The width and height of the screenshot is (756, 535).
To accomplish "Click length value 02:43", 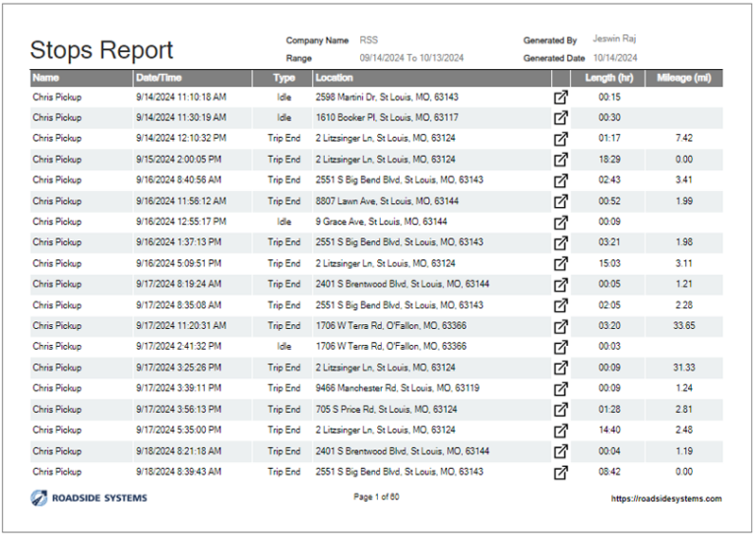I will pyautogui.click(x=609, y=180).
